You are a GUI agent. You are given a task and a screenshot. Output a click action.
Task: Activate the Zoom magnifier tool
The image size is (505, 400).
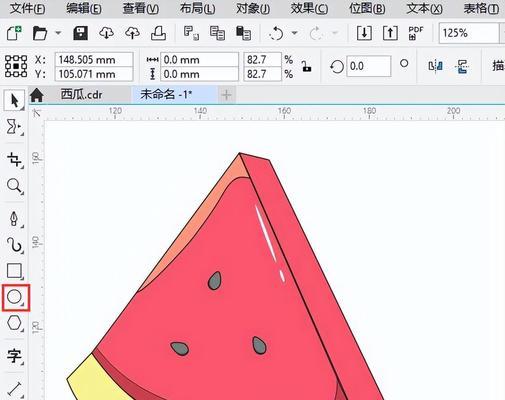pyautogui.click(x=14, y=186)
